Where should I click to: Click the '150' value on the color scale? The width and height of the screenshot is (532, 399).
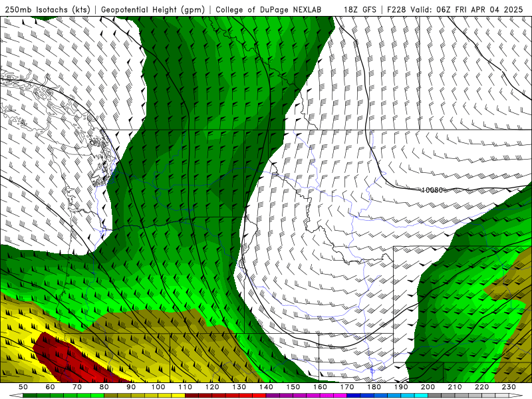(x=293, y=387)
